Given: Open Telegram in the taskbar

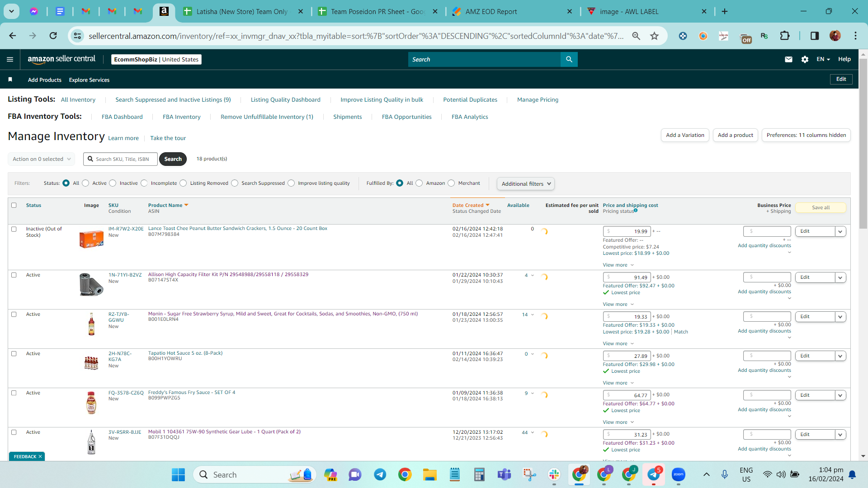Looking at the screenshot, I should [x=380, y=474].
